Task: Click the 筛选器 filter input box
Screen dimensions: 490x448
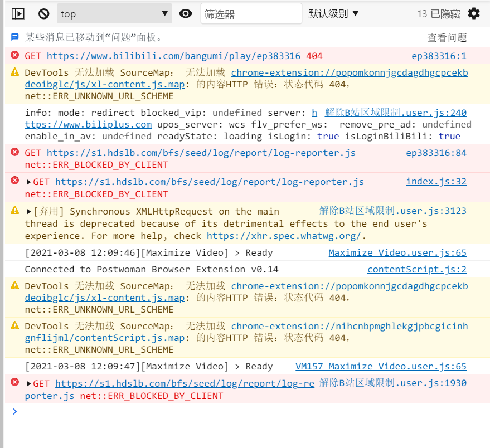Action: tap(251, 13)
